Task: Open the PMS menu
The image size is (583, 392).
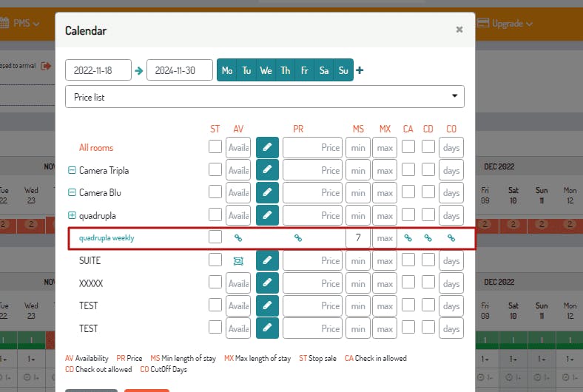Action: (x=20, y=24)
